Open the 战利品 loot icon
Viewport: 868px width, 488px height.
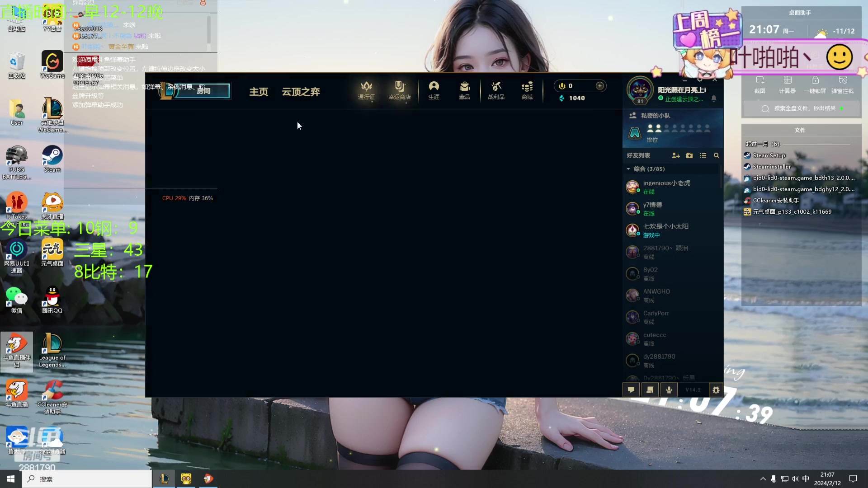pos(496,90)
